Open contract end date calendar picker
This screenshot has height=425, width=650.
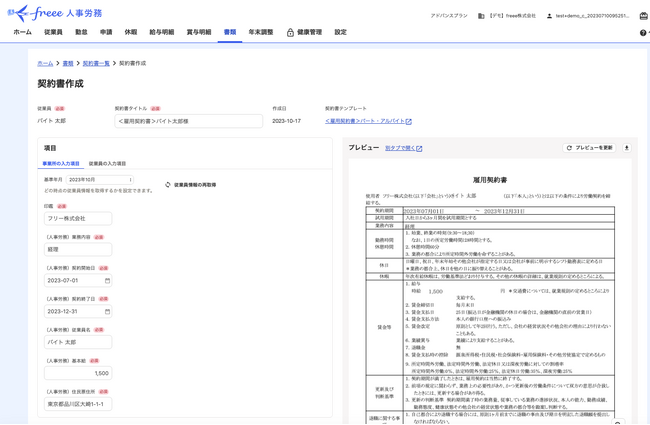107,312
